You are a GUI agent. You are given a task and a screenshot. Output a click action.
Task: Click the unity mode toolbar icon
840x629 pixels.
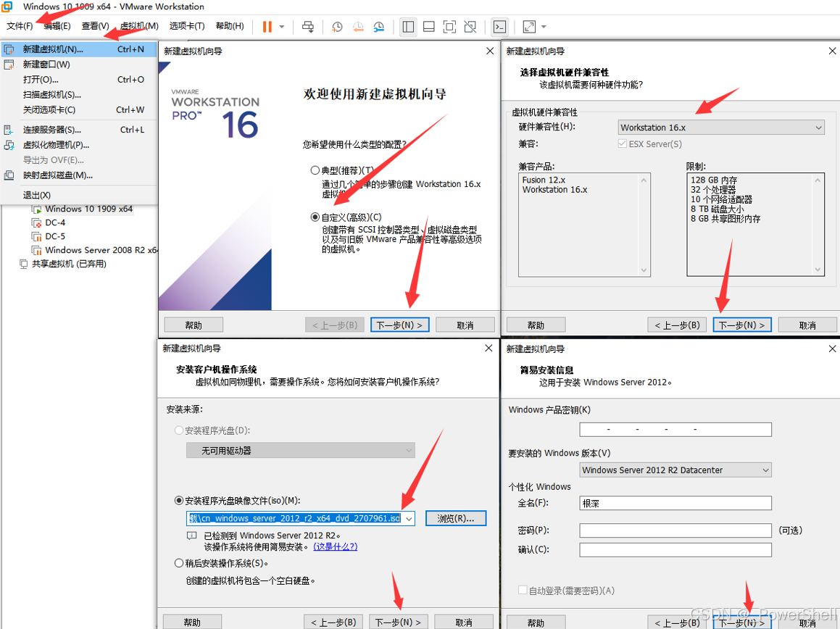point(470,27)
